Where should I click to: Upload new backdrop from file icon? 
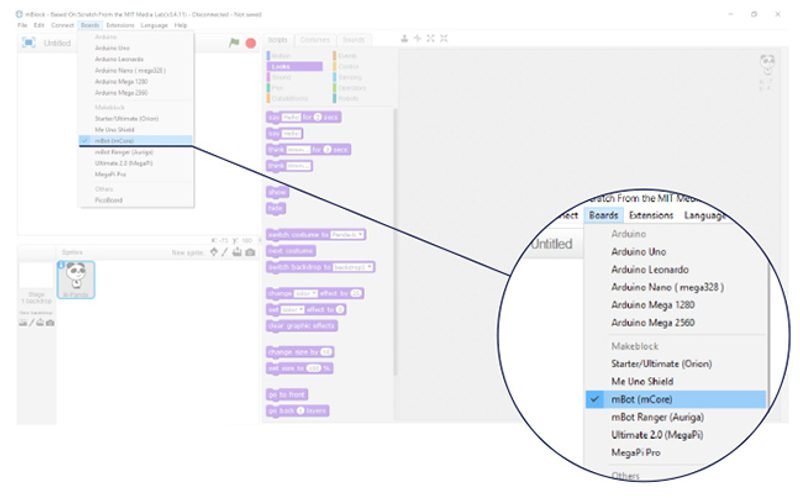(x=40, y=323)
